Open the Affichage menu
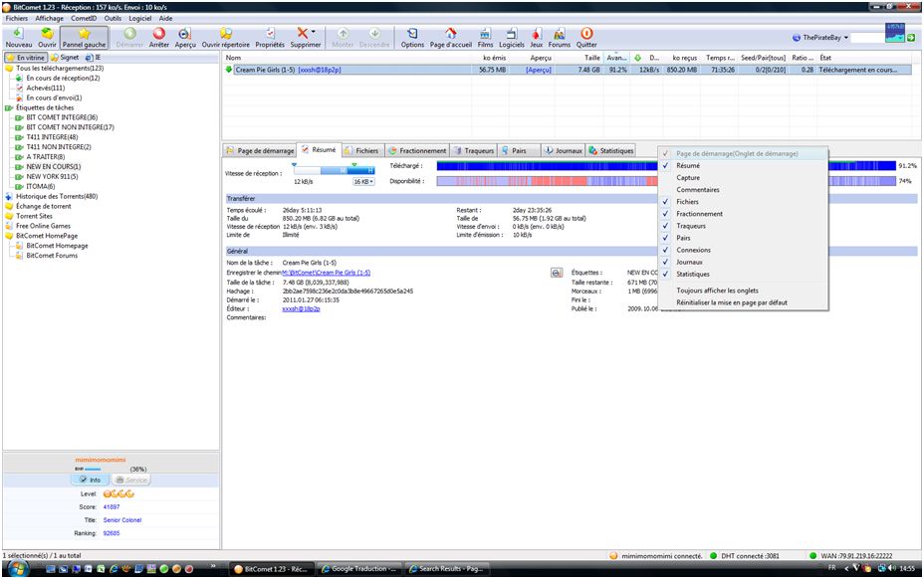 [x=49, y=18]
